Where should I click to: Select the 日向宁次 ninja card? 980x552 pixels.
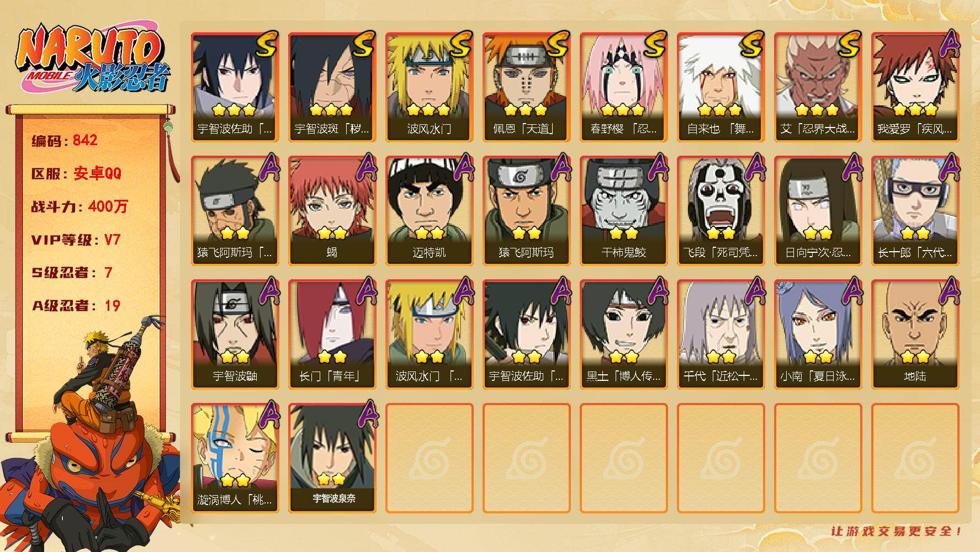tap(818, 211)
